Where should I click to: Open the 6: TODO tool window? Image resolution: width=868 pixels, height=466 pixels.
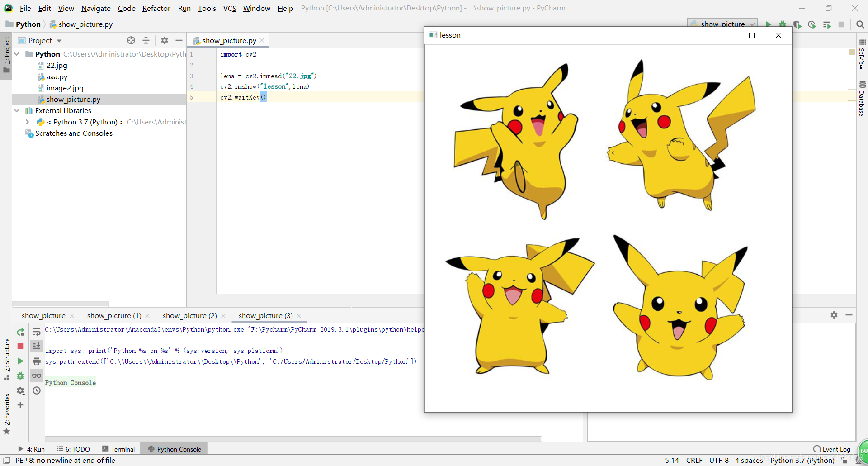click(x=73, y=449)
